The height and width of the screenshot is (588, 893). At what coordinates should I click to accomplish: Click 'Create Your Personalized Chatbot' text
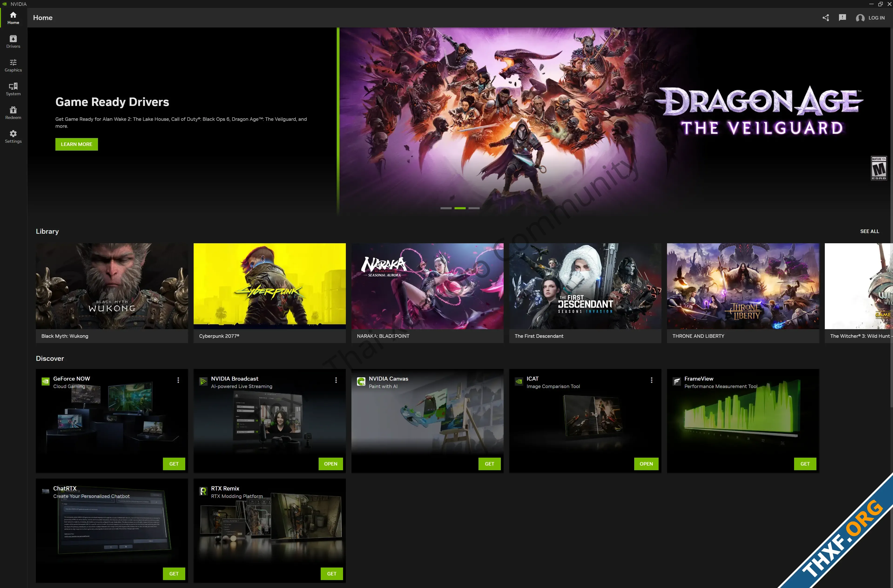point(91,496)
